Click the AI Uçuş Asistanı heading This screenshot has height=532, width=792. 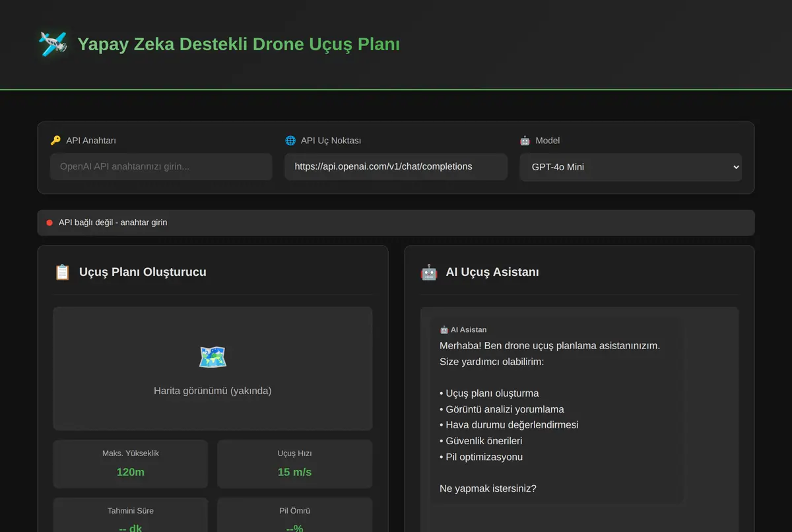pyautogui.click(x=492, y=272)
